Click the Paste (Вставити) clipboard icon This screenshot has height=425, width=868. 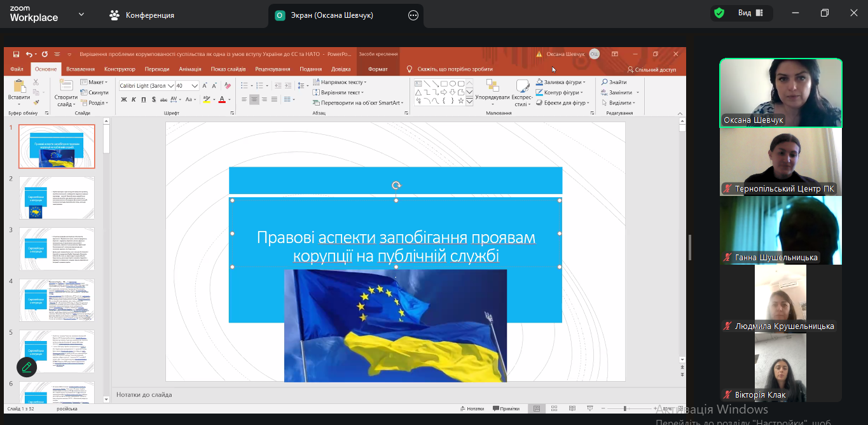tap(19, 87)
